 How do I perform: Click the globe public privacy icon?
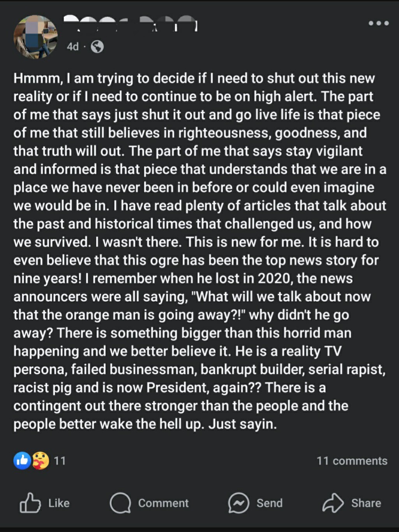pyautogui.click(x=97, y=47)
